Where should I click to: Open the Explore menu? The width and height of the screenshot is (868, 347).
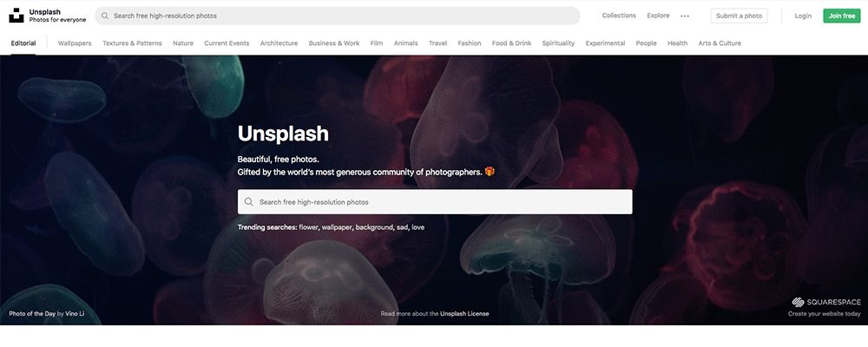(658, 16)
